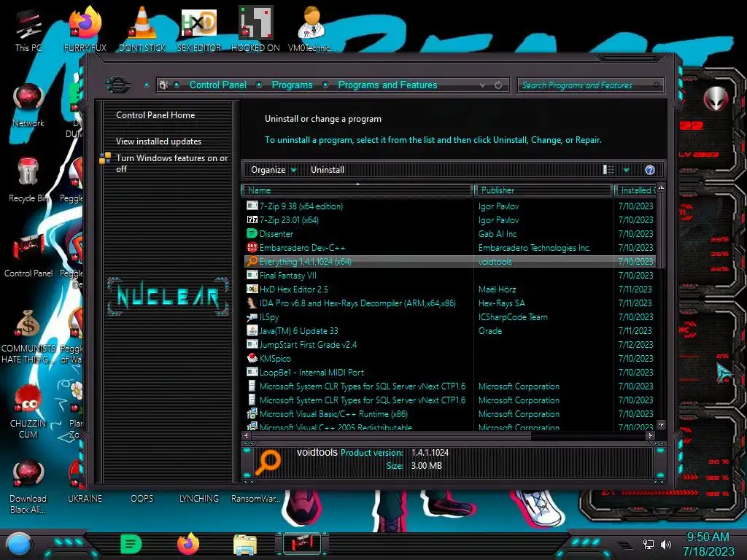747x560 pixels.
Task: Open Control Panel Home link
Action: [x=155, y=115]
